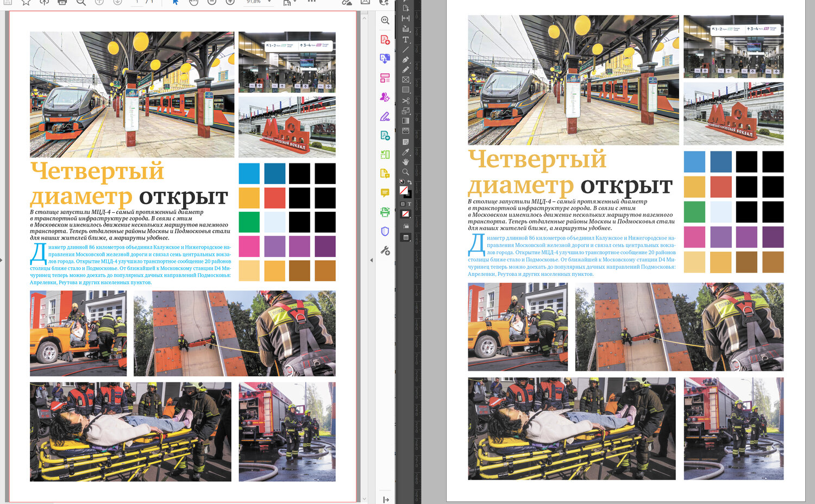Viewport: 815px width, 504px height.
Task: Toggle formatting affects container in InDesign
Action: pyautogui.click(x=403, y=204)
